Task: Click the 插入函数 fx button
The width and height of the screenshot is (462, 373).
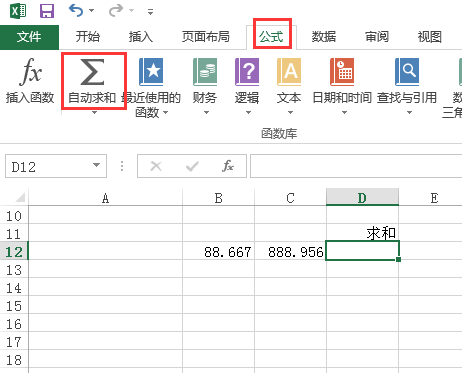Action: [30, 80]
